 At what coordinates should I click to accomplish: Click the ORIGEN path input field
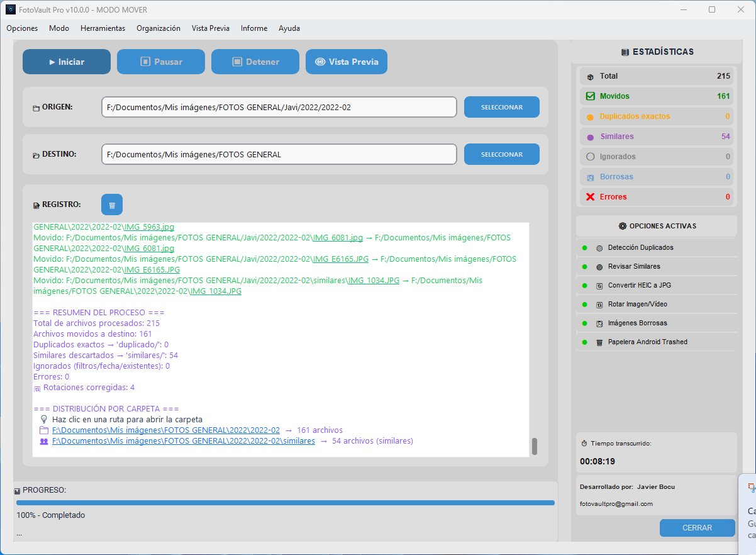point(279,107)
